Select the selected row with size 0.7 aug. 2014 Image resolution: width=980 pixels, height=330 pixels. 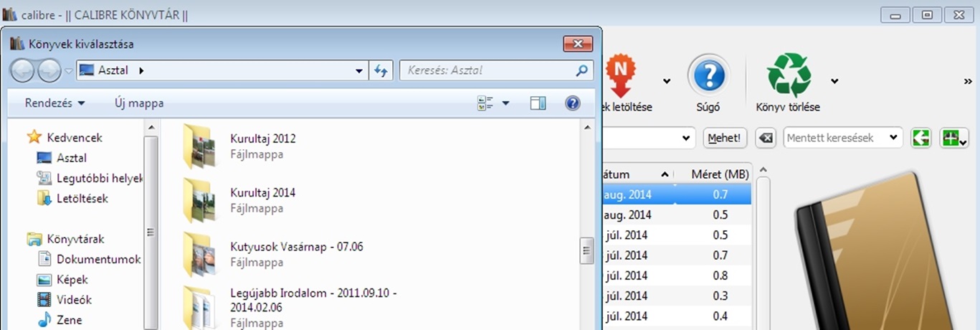[x=677, y=194]
